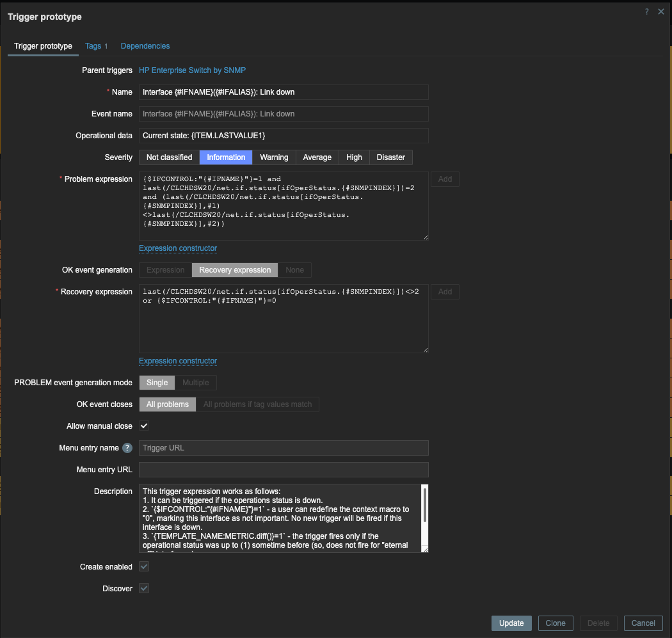Click Add next to Problem expression

click(445, 179)
